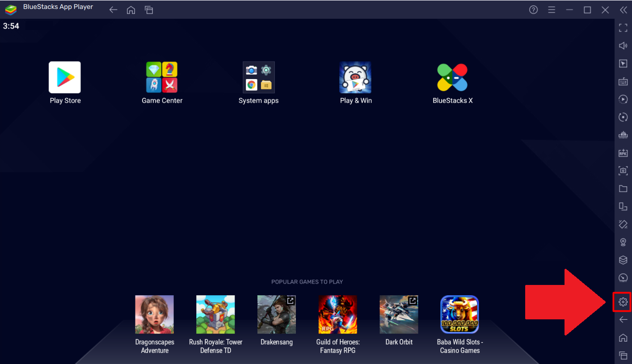Click the BlueStacks logo in the title bar
This screenshot has width=632, height=364.
click(x=11, y=10)
